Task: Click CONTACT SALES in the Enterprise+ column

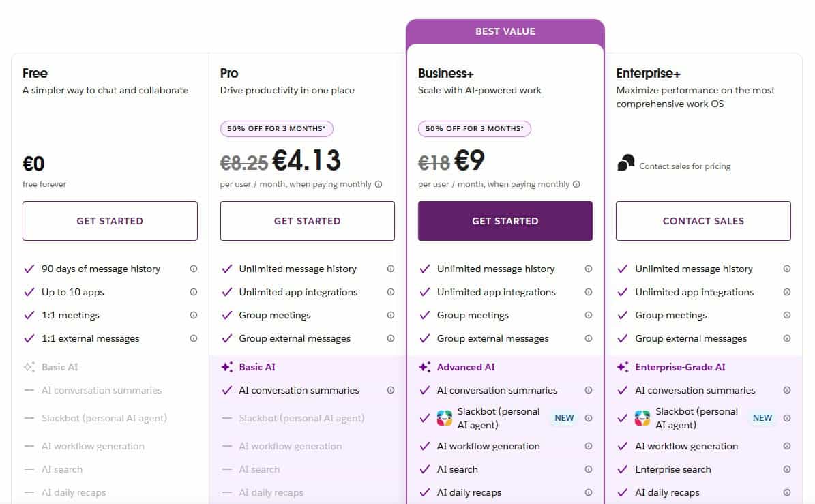Action: pos(702,221)
